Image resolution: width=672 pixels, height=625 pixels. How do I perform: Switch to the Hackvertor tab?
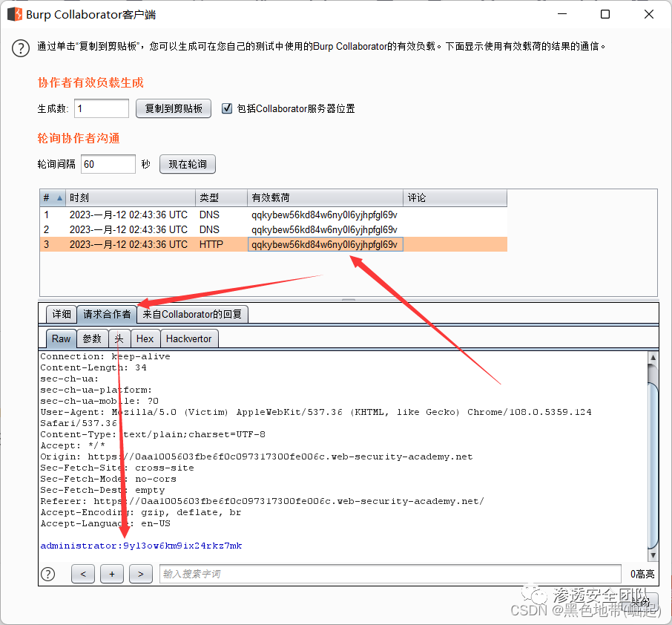coord(188,339)
